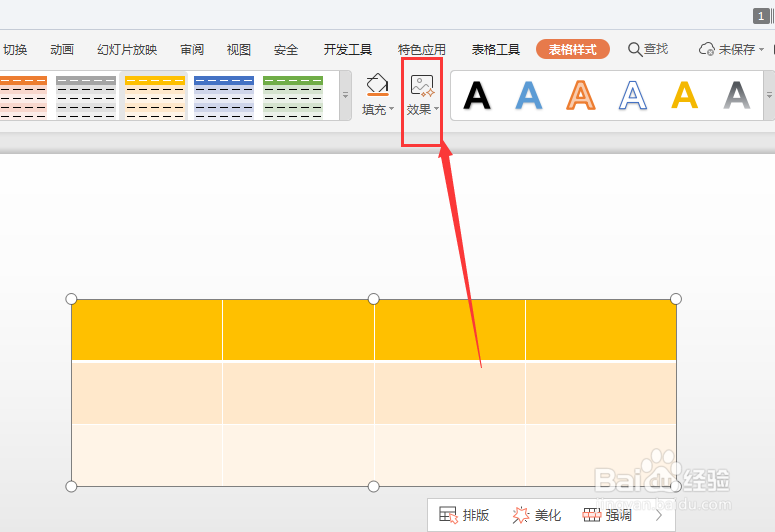
Task: Click the top-left table resize handle
Action: click(x=71, y=299)
